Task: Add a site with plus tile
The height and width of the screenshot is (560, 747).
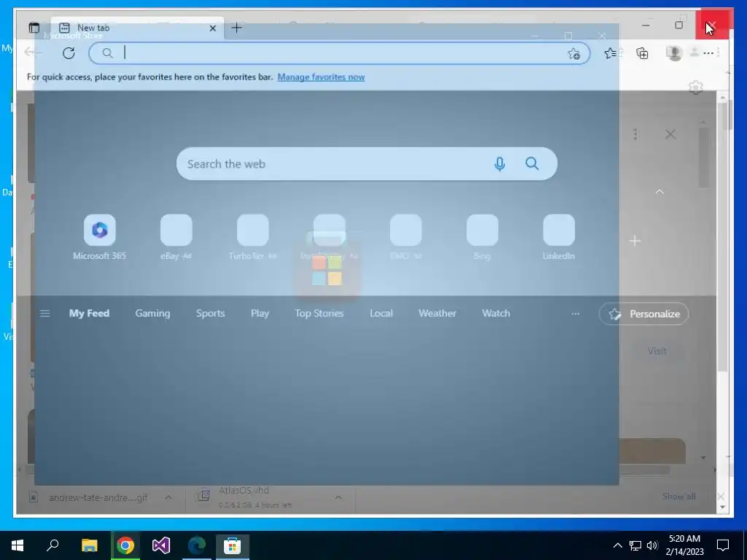Action: (x=635, y=241)
